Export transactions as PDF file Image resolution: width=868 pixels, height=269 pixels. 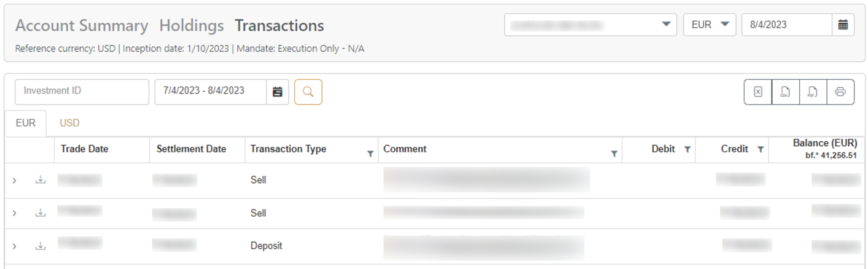click(813, 92)
